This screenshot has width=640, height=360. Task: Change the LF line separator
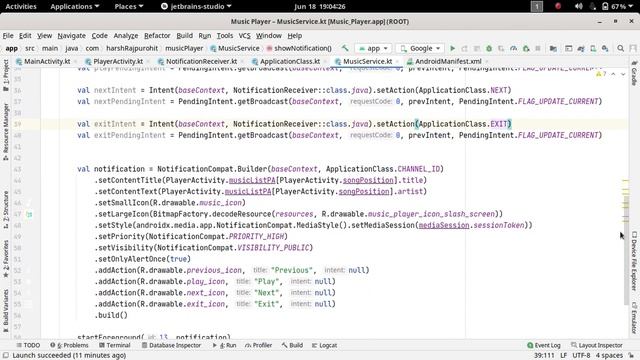click(x=563, y=356)
